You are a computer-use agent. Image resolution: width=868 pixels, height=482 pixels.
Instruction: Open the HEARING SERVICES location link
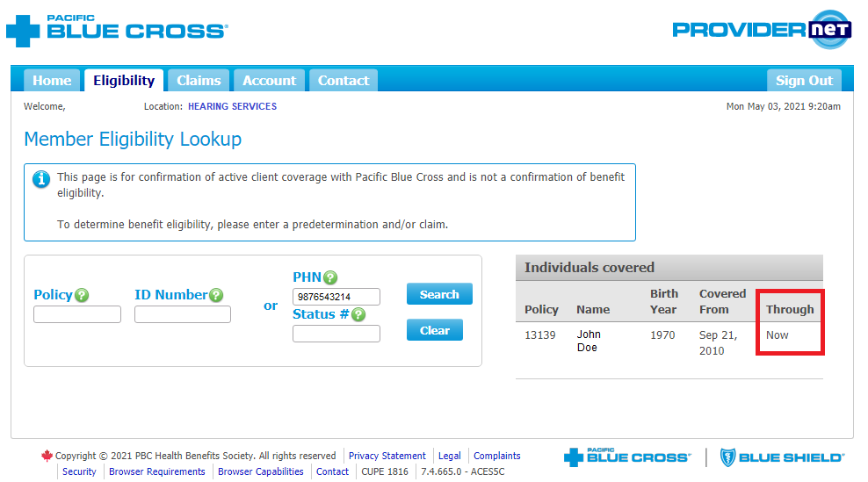233,106
